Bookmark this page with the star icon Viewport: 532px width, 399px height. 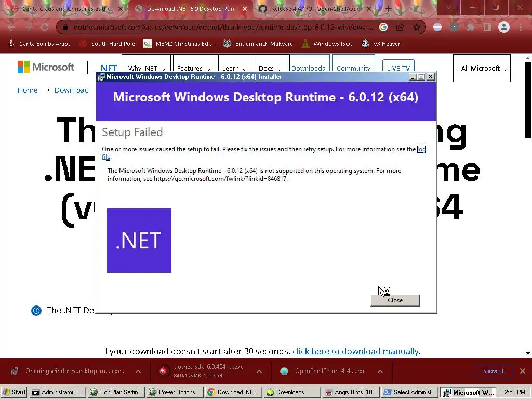[x=417, y=27]
